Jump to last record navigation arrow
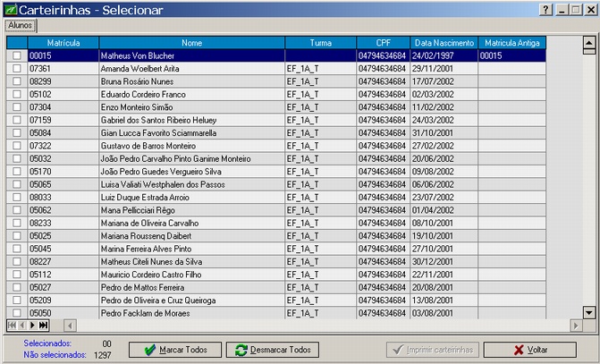Screen dimensions: 600x364 [x=43, y=326]
